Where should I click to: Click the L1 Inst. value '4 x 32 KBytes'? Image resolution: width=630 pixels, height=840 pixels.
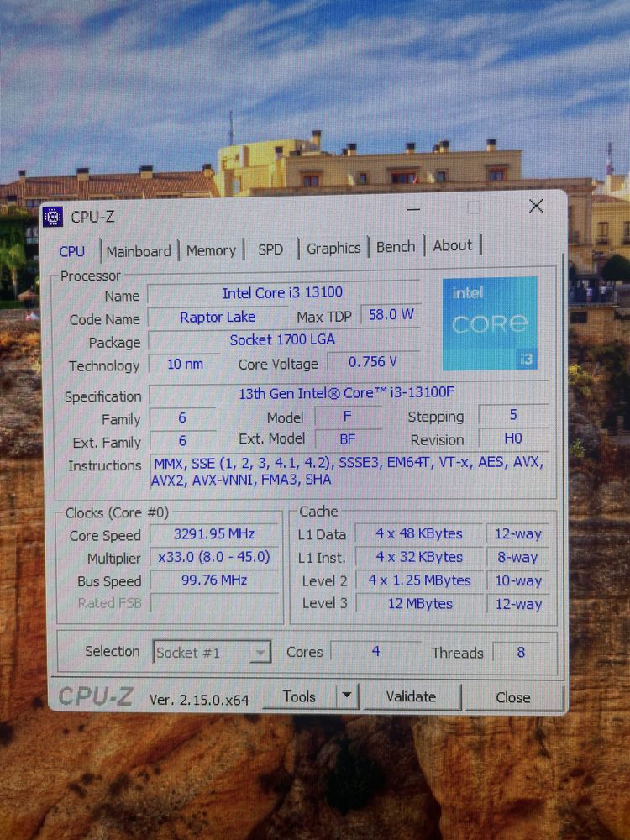click(x=419, y=557)
